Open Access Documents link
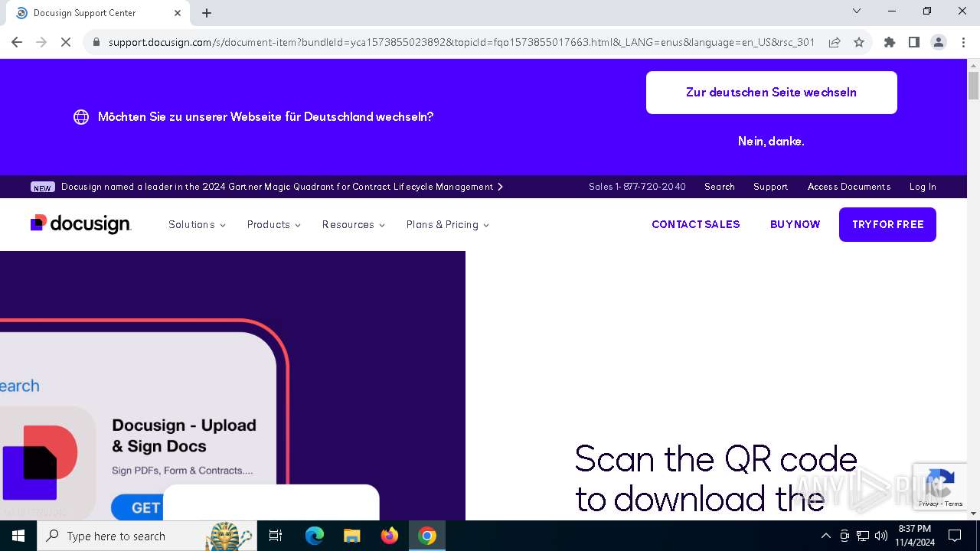Image resolution: width=980 pixels, height=551 pixels. [x=849, y=187]
